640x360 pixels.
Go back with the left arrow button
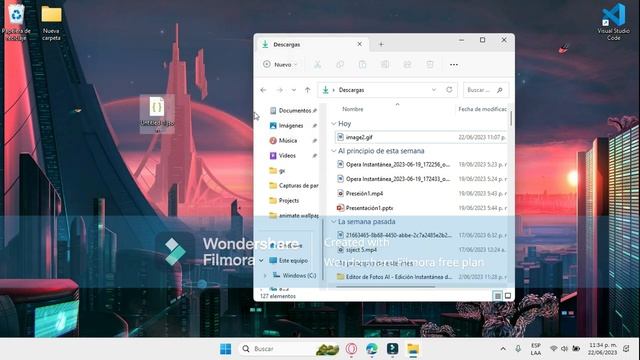pos(263,90)
